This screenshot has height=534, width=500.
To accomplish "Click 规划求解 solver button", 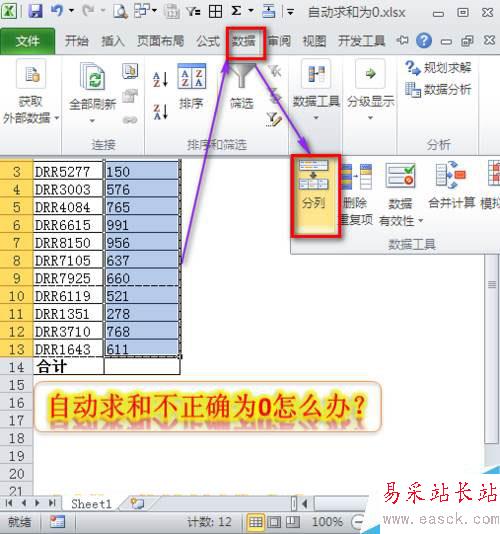I will 438,68.
